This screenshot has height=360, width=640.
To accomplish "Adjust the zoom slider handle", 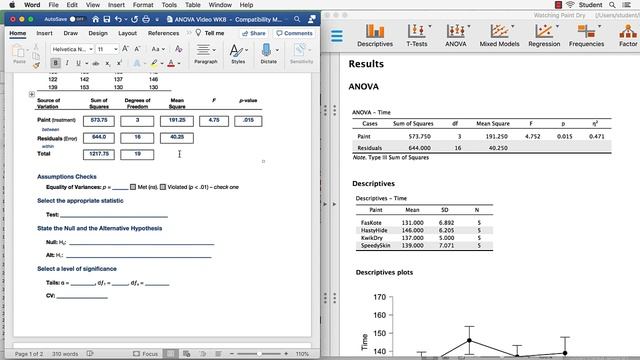I will coord(259,353).
